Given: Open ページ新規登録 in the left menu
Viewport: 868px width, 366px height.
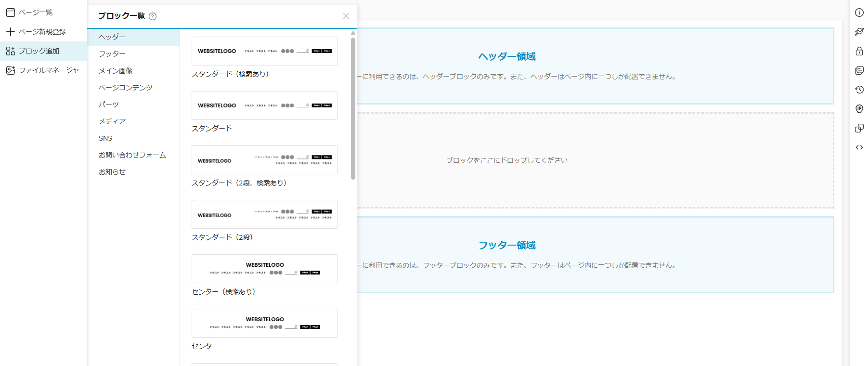Looking at the screenshot, I should pyautogui.click(x=42, y=32).
